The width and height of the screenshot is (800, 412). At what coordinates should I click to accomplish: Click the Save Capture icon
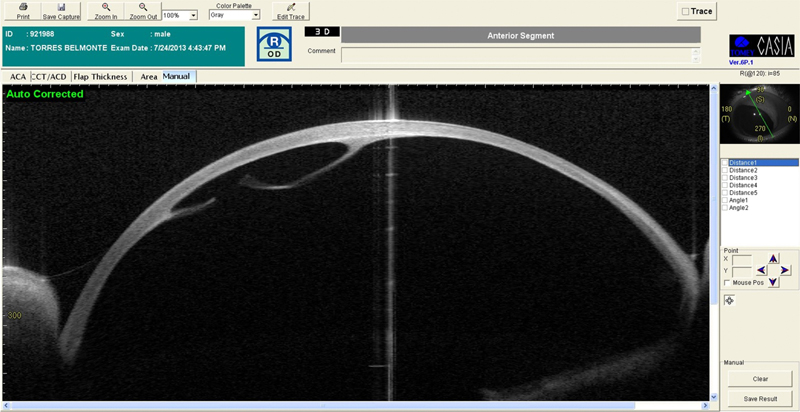point(61,8)
